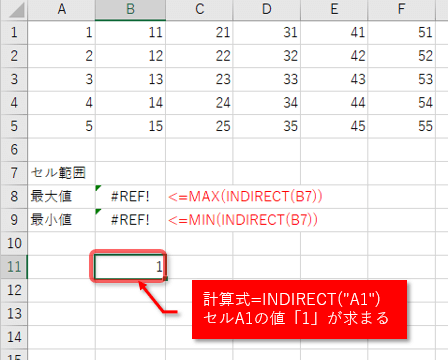Image resolution: width=448 pixels, height=360 pixels.
Task: Select row 12 header
Action: (x=14, y=290)
